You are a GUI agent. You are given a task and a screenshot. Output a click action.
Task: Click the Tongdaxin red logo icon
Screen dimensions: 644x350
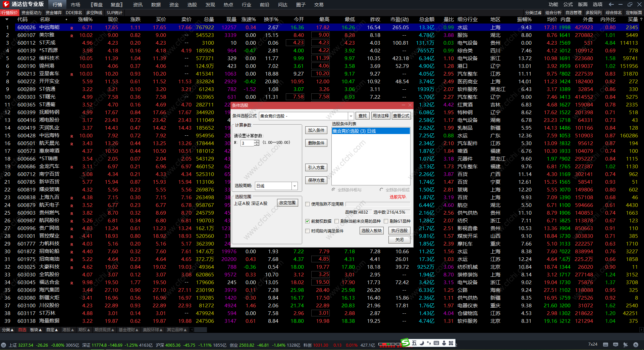(6, 4)
